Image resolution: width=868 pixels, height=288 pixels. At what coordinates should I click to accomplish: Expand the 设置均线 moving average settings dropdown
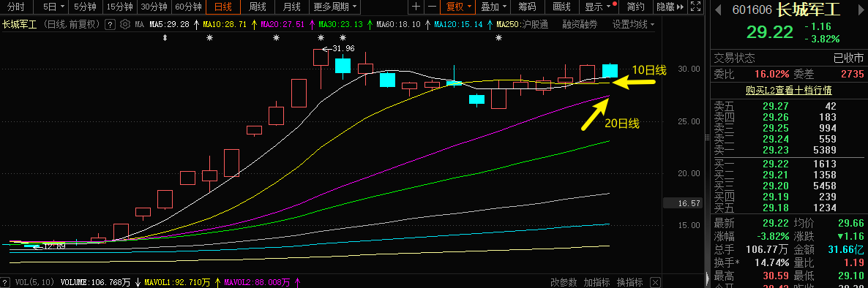(633, 25)
